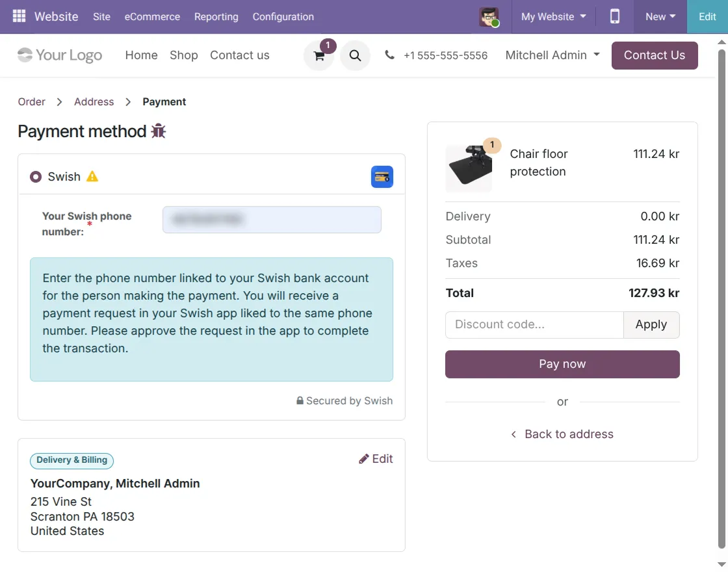Click the search magnifier icon
The width and height of the screenshot is (728, 572).
coord(355,56)
